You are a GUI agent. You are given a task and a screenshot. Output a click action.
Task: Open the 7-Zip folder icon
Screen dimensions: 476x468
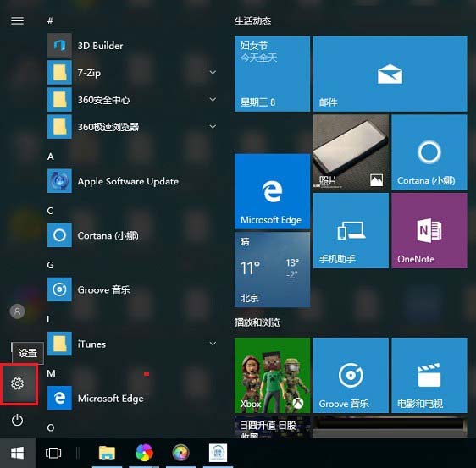59,73
